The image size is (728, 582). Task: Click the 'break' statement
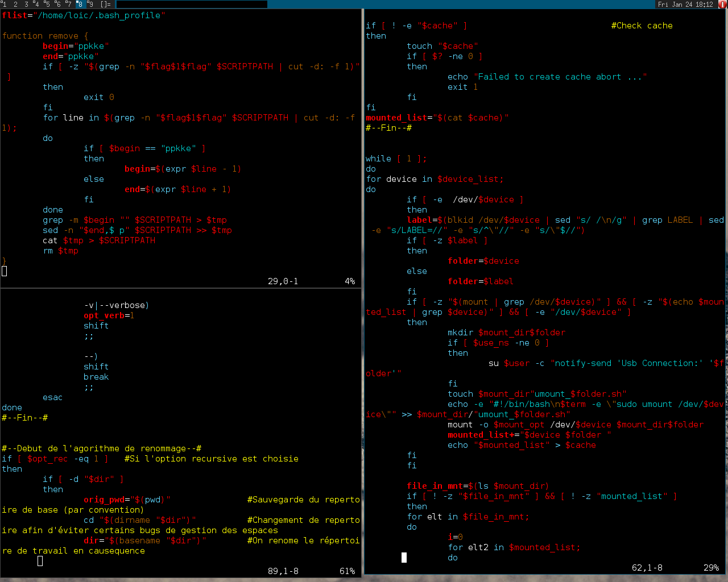[x=96, y=377]
